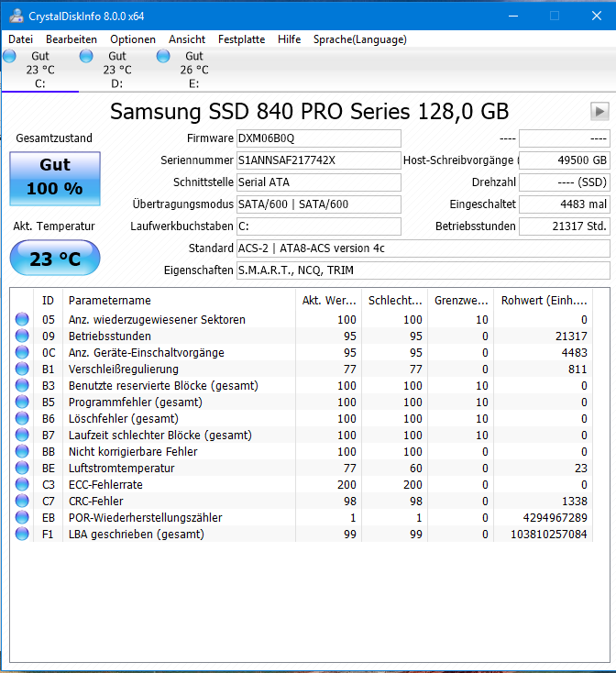Viewport: 616px width, 673px height.
Task: Click status orb for attribute EB
Action: [x=22, y=518]
